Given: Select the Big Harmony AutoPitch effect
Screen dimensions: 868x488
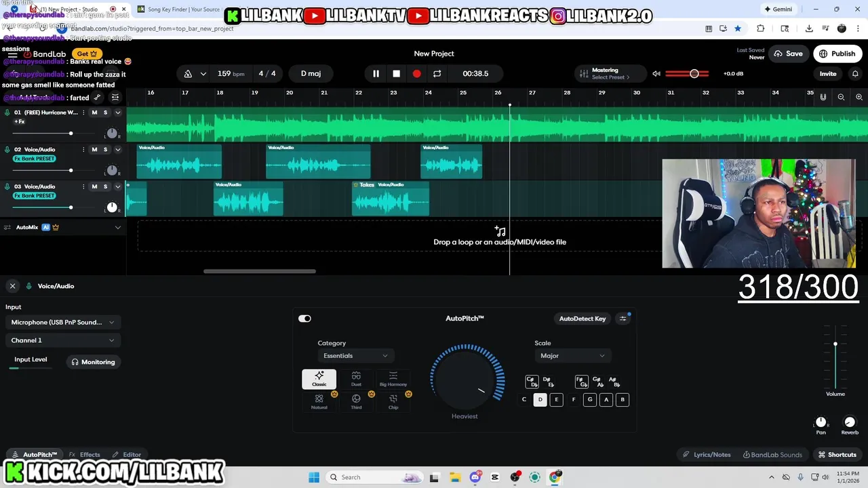Looking at the screenshot, I should [393, 379].
